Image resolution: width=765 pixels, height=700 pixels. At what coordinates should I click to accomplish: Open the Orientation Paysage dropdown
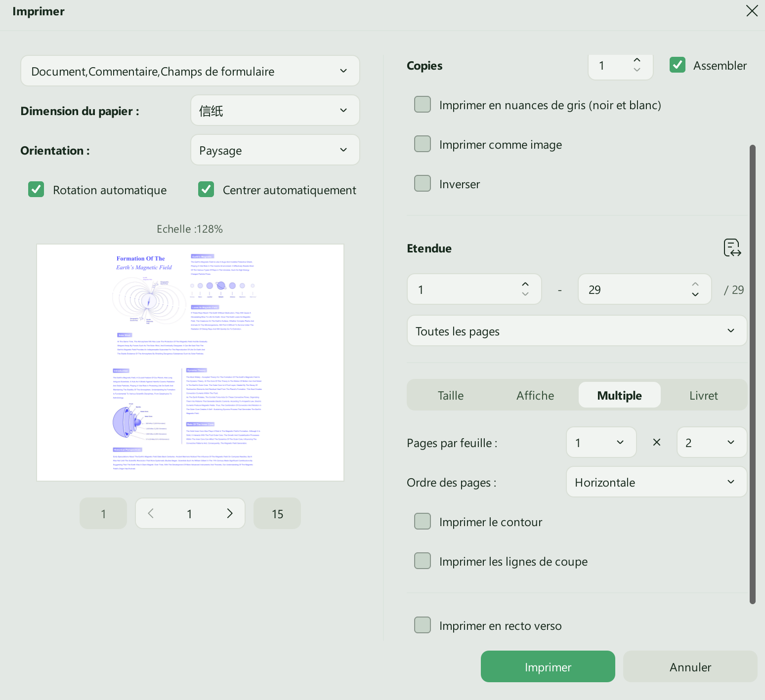coord(275,150)
